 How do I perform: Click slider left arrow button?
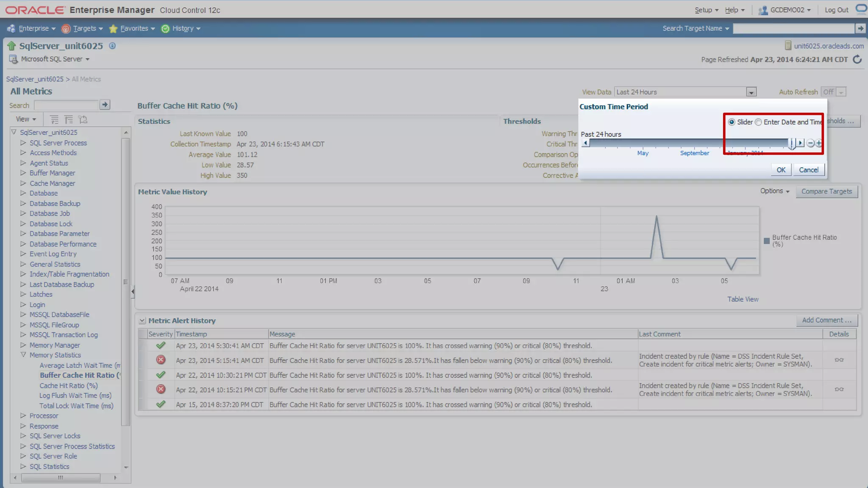(x=585, y=143)
